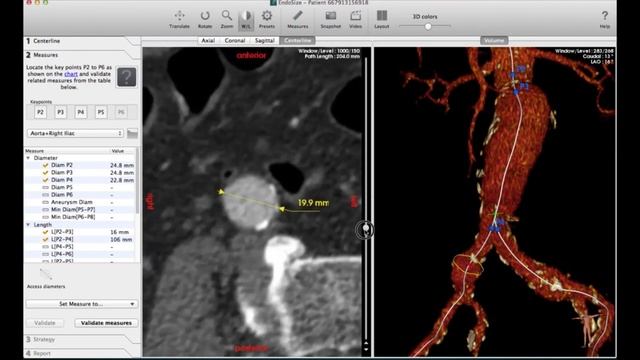Image resolution: width=640 pixels, height=360 pixels.
Task: Click the 106 mm length value
Action: 121,240
